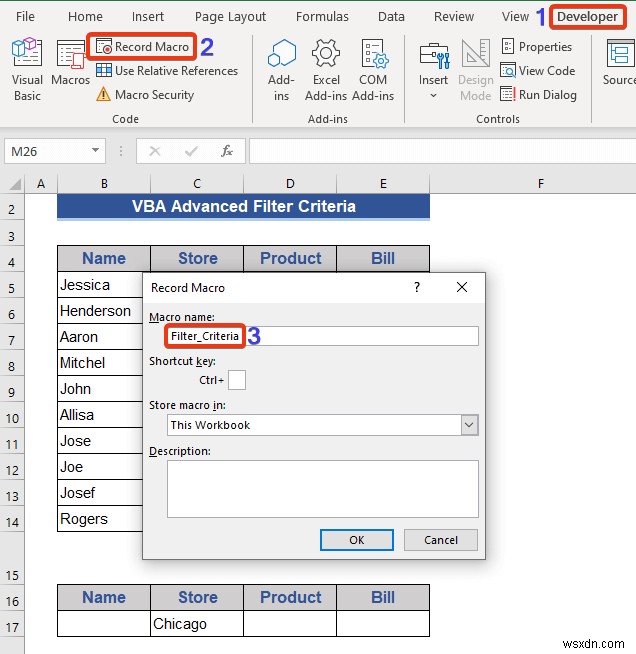Select the cell containing Josef

(100, 493)
